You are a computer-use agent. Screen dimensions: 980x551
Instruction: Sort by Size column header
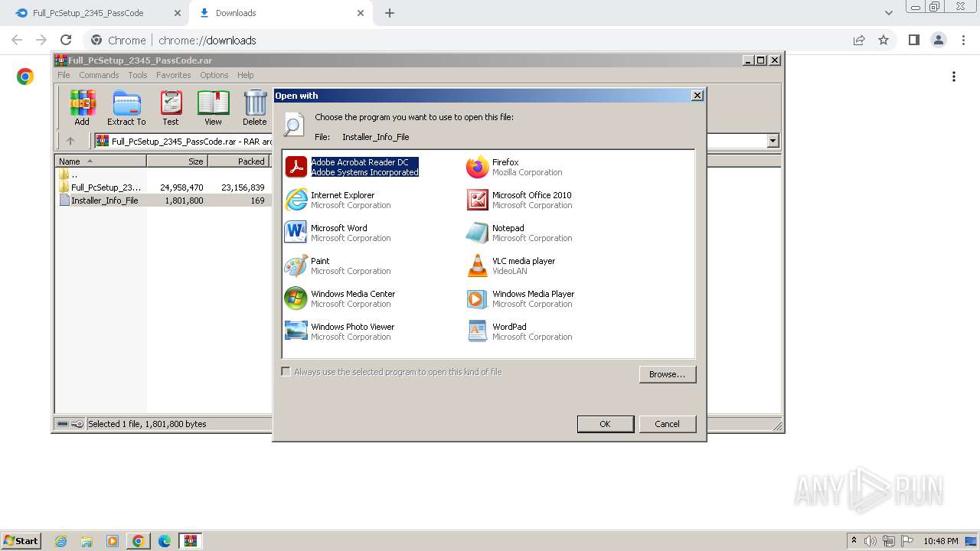(x=177, y=161)
